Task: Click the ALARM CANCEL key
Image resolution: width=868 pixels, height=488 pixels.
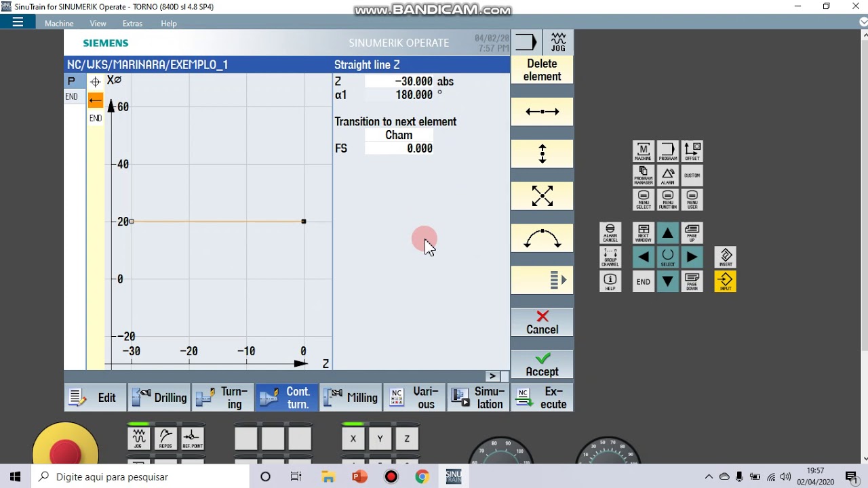Action: [x=610, y=233]
